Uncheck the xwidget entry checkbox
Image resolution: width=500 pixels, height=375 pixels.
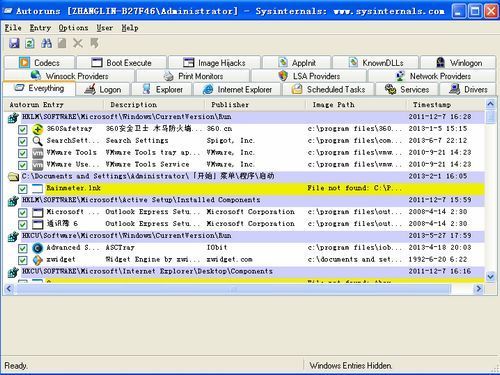pyautogui.click(x=23, y=260)
